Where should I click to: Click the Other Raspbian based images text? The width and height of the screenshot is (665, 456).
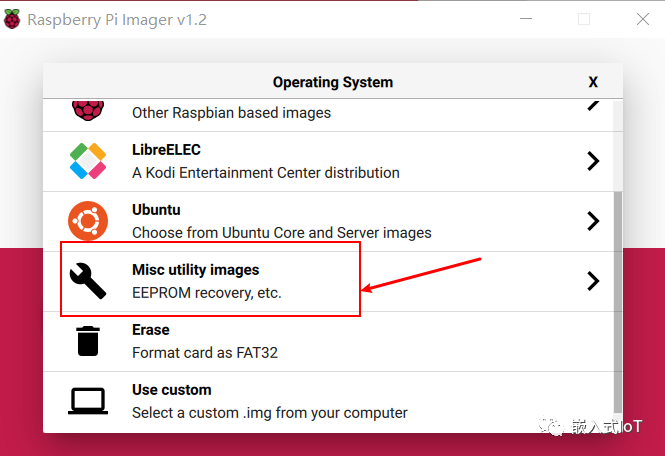pyautogui.click(x=231, y=113)
